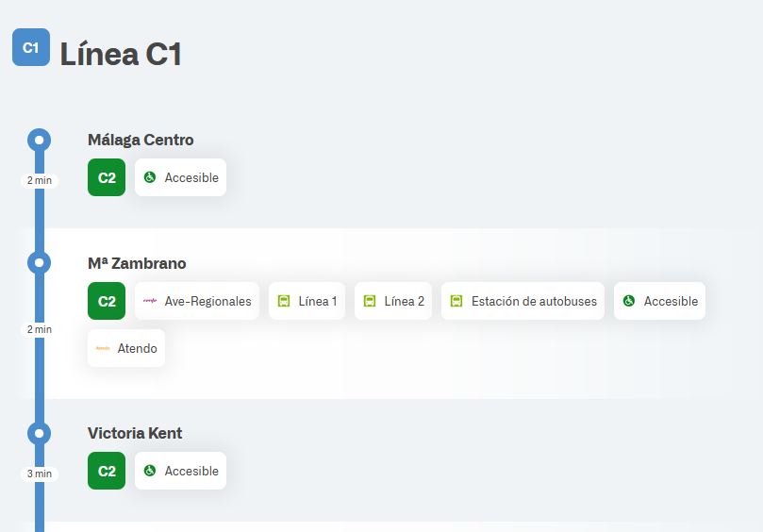Click the 3 min label below Victoria Kent
This screenshot has height=532, width=763.
(39, 474)
